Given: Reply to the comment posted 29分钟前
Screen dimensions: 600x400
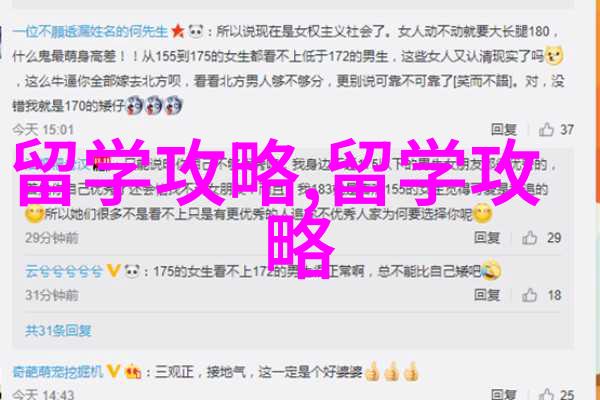Looking at the screenshot, I should click(x=487, y=238).
